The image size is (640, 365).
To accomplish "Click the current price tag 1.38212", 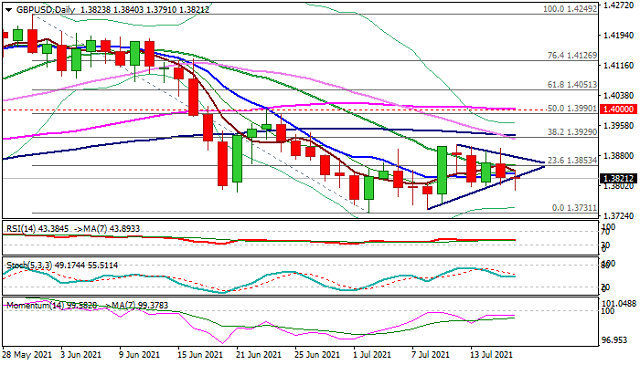I will click(619, 178).
